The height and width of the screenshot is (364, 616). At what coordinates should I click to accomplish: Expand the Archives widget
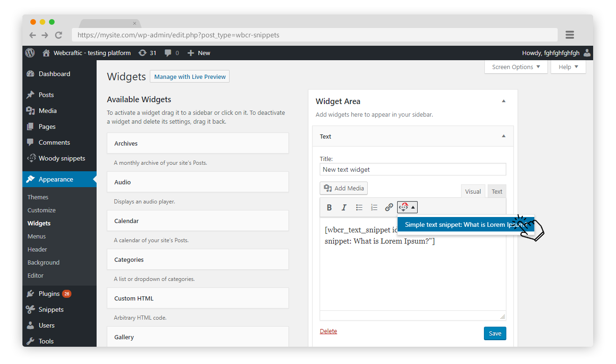coord(198,143)
